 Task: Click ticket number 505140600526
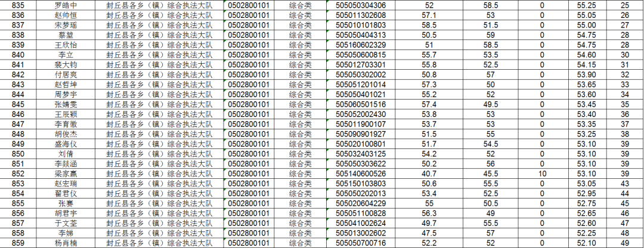pos(361,173)
